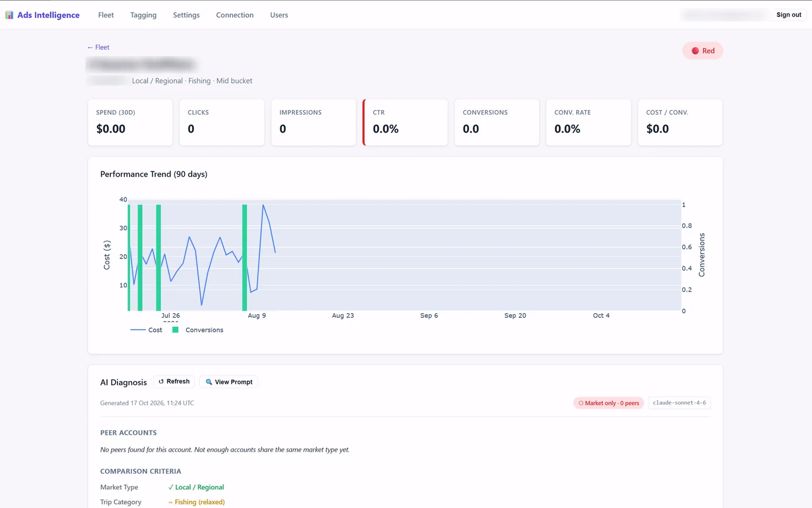The width and height of the screenshot is (812, 508).
Task: Click the ~ Fishing (relaxed) value
Action: [196, 502]
